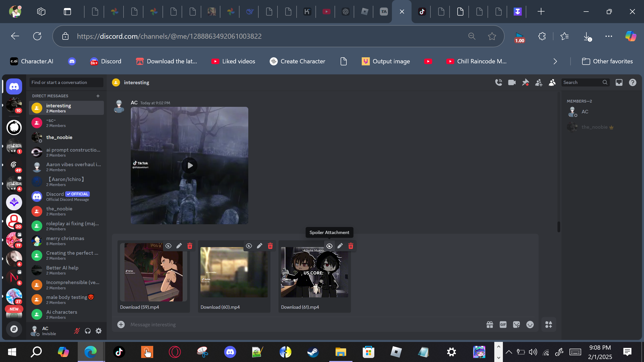Expand bookmarks bar overflow chevron
Viewport: 644px width, 362px height.
555,61
